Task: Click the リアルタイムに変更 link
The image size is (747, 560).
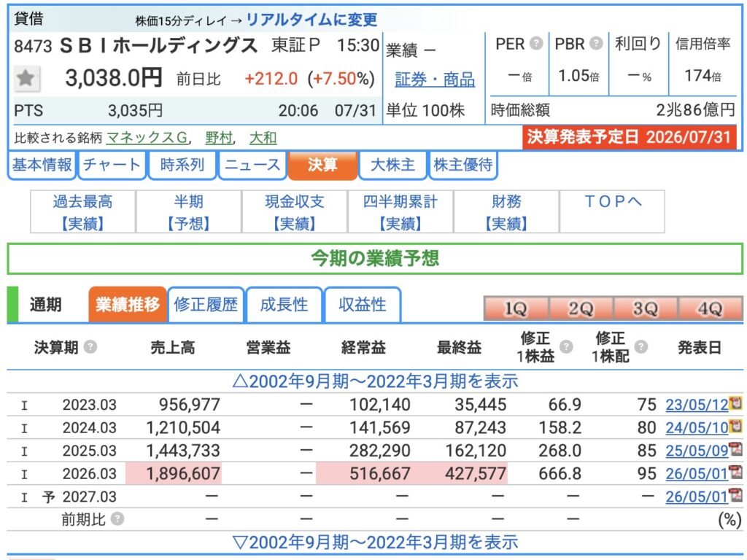Action: pyautogui.click(x=311, y=20)
